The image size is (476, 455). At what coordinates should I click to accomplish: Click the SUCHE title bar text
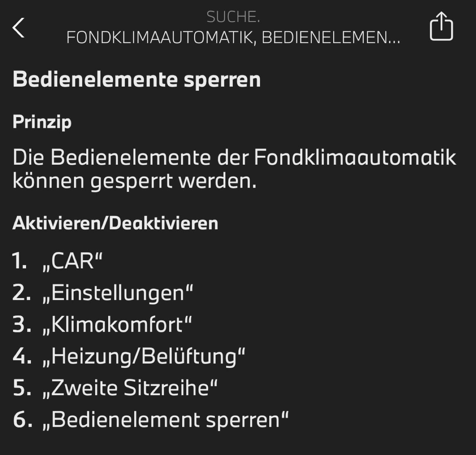click(233, 17)
